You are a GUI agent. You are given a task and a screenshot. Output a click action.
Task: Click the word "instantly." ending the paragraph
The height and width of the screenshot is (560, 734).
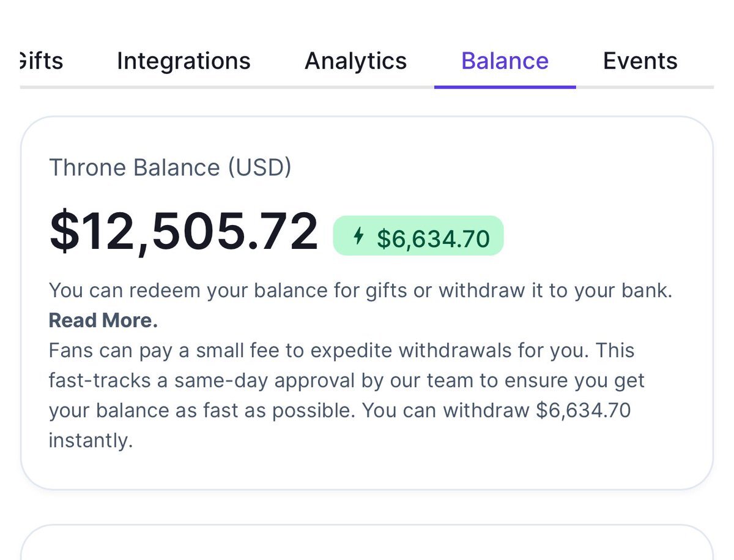(91, 440)
